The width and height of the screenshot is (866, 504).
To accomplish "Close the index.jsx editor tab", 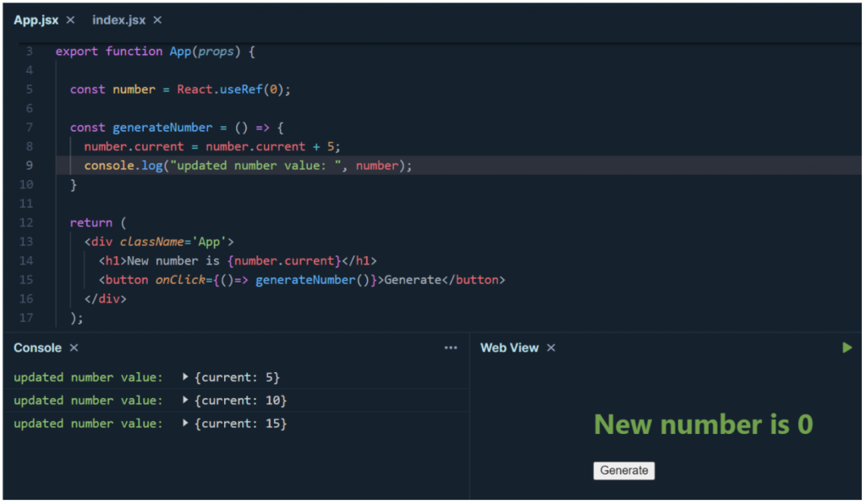I will 156,19.
